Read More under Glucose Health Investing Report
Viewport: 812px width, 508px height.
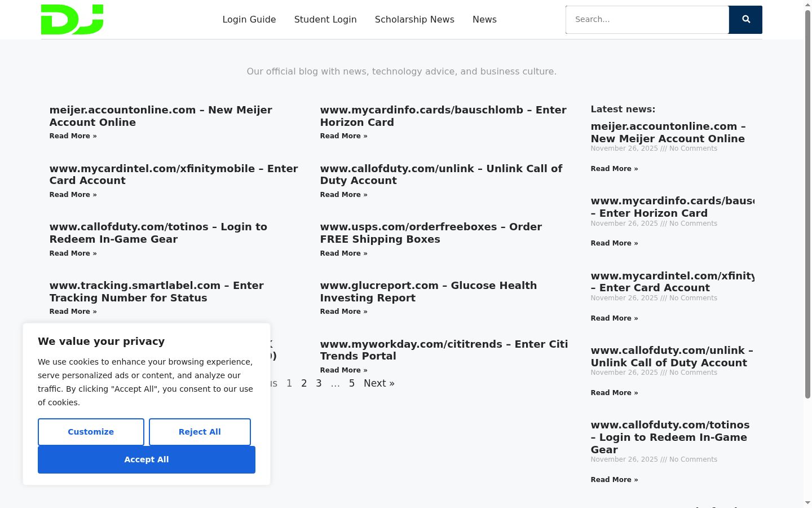pyautogui.click(x=344, y=312)
